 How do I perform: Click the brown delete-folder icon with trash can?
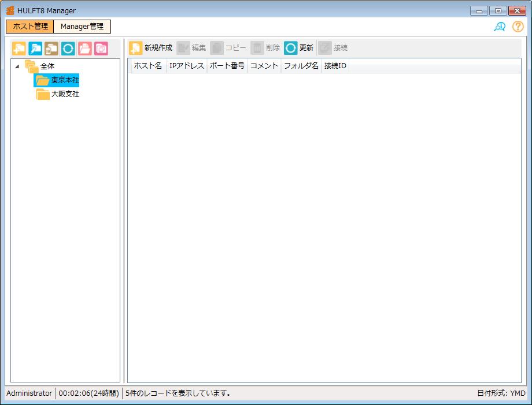pos(51,49)
